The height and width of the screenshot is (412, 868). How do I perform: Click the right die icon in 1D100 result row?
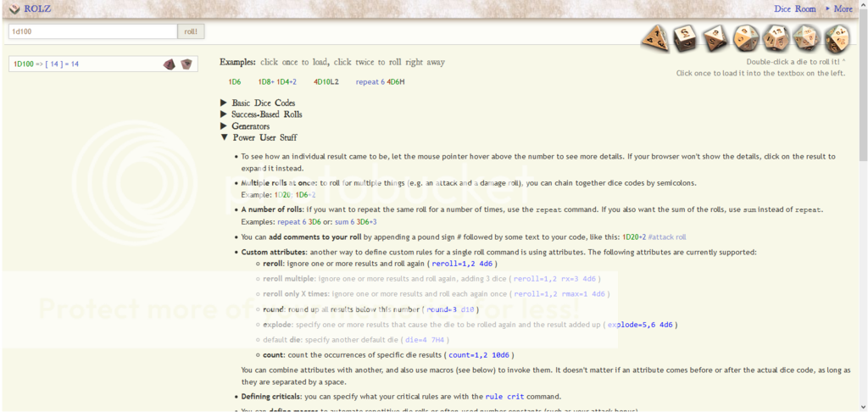(186, 64)
